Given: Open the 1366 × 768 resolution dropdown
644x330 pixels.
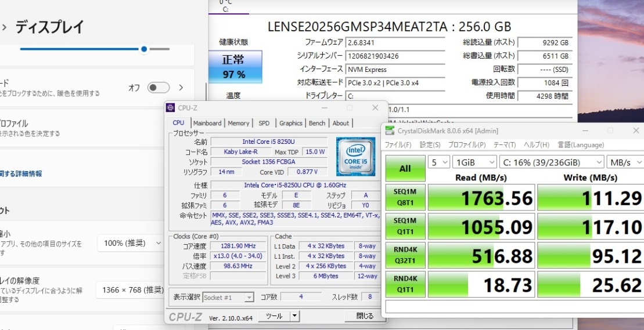Looking at the screenshot, I should tap(131, 290).
